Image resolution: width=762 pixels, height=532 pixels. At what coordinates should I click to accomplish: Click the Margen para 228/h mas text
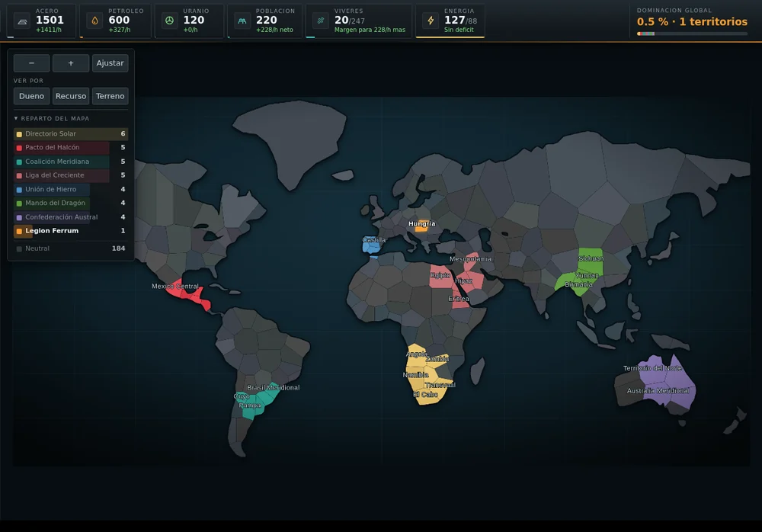(x=370, y=30)
